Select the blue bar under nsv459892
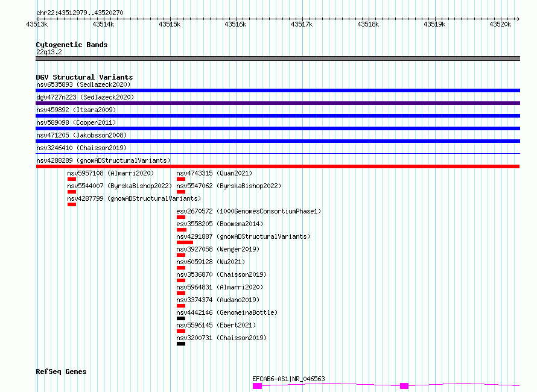Screen dimensions: 537x392 pyautogui.click(x=278, y=116)
